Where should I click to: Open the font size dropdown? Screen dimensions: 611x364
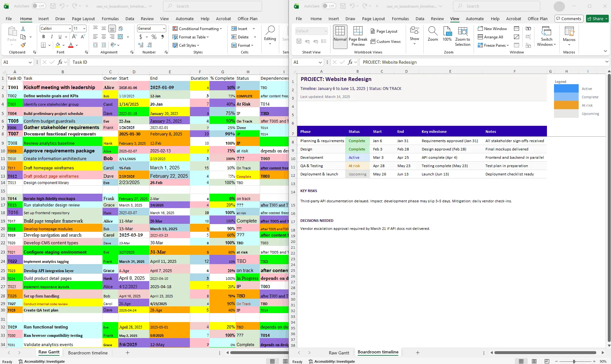point(84,28)
